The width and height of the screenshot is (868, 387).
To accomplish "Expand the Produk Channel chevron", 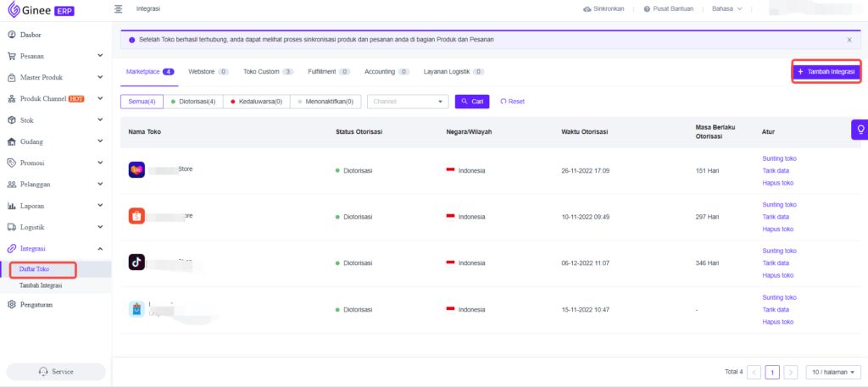I will click(x=100, y=98).
